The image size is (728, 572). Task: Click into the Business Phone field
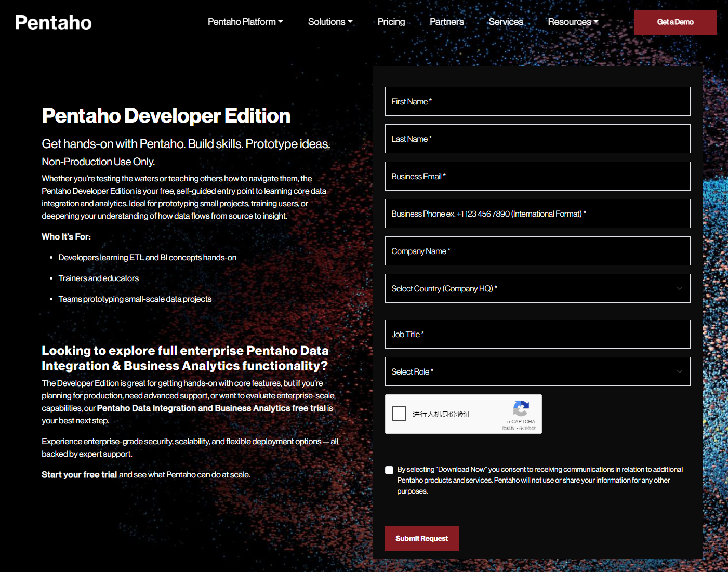point(538,214)
